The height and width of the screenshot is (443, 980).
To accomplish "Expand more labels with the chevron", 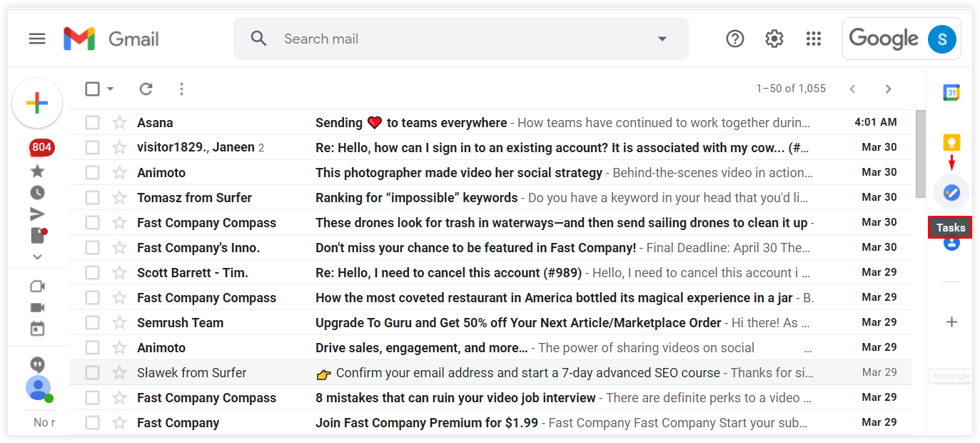I will (37, 256).
